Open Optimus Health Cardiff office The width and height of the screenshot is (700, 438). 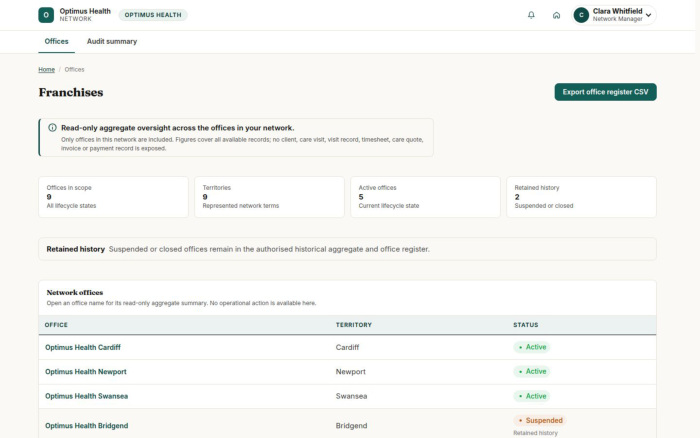(83, 347)
